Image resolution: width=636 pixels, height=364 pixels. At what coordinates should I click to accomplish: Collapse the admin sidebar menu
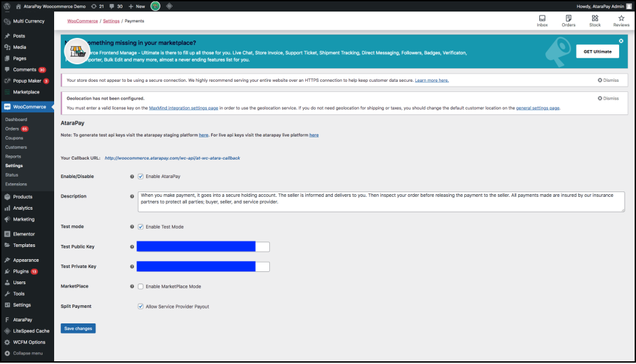click(27, 353)
